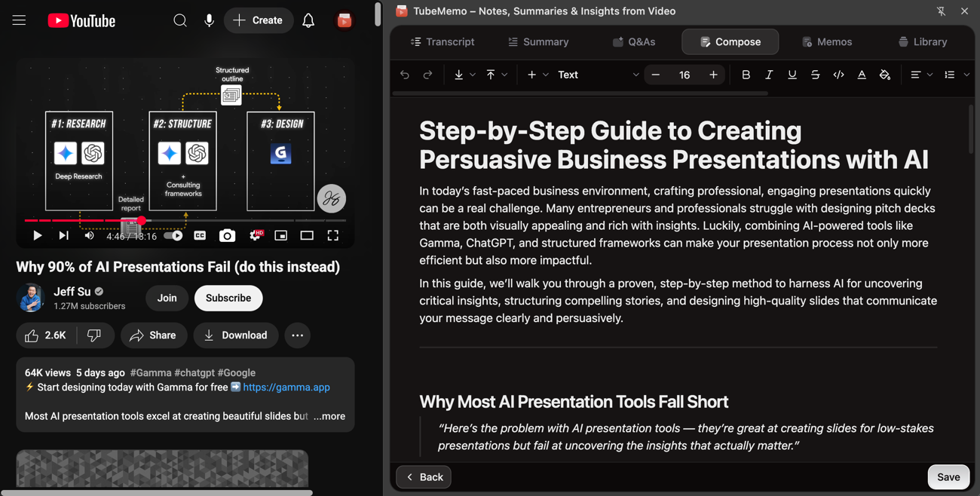Screen dimensions: 980x496
Task: Open the gamma.app link in the description
Action: tap(286, 387)
